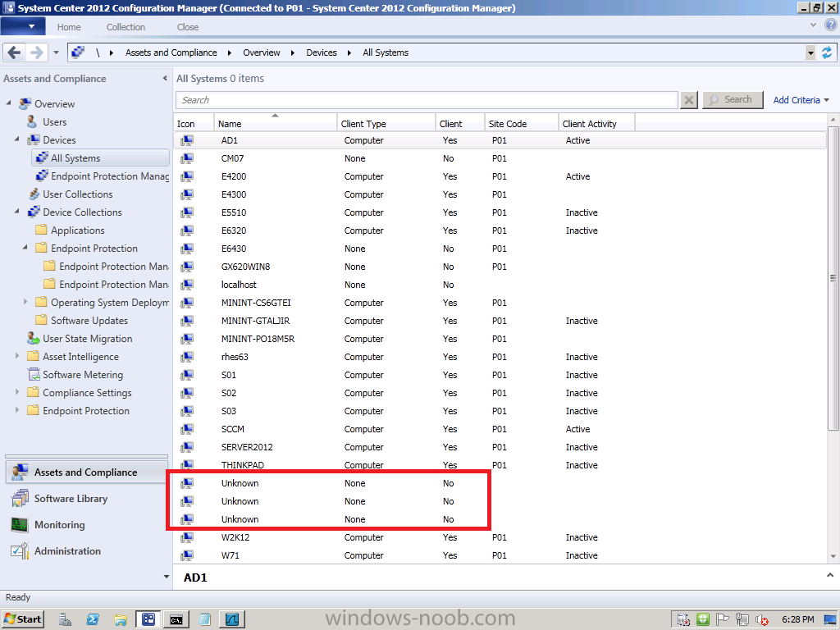
Task: Open the navigation history dropdown arrow
Action: [57, 52]
